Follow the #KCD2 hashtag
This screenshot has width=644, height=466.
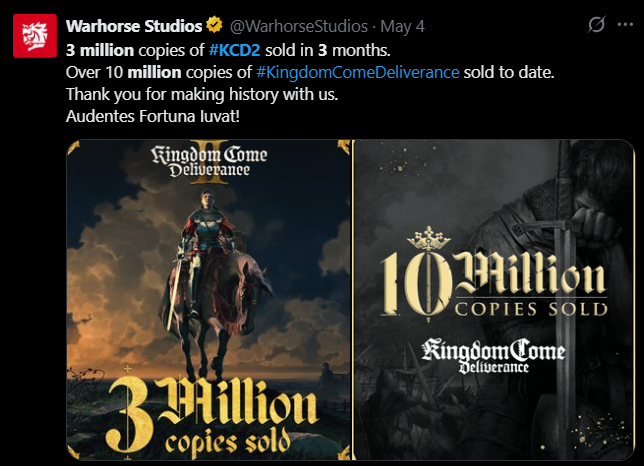pos(235,50)
